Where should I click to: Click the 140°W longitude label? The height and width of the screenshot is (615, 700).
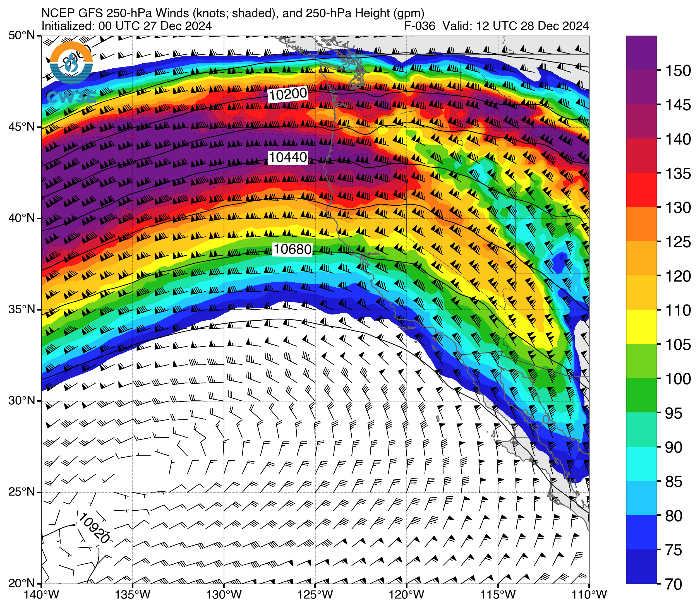[41, 595]
